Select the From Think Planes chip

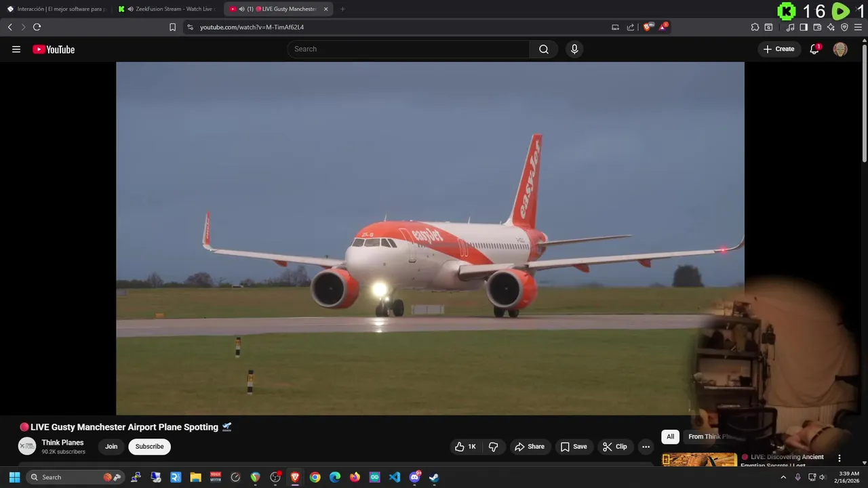tap(709, 436)
